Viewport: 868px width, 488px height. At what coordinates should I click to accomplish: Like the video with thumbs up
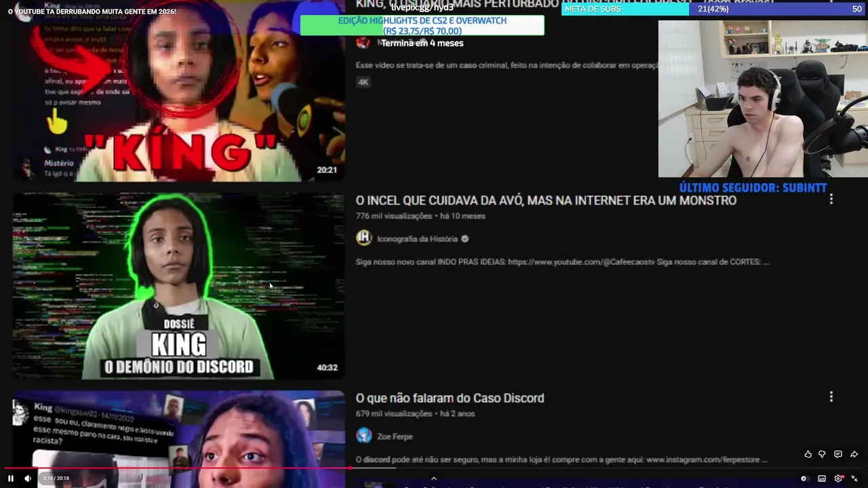(x=808, y=454)
